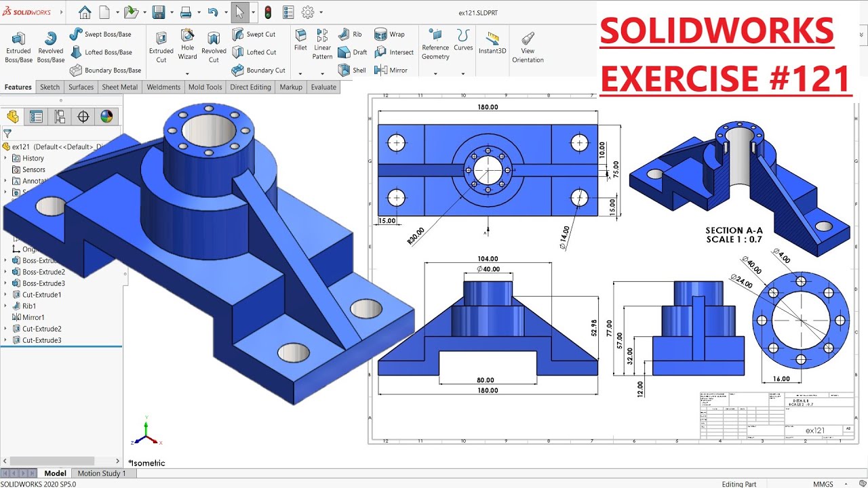This screenshot has height=488, width=868.
Task: Undo the last action with the Undo icon
Action: click(213, 12)
